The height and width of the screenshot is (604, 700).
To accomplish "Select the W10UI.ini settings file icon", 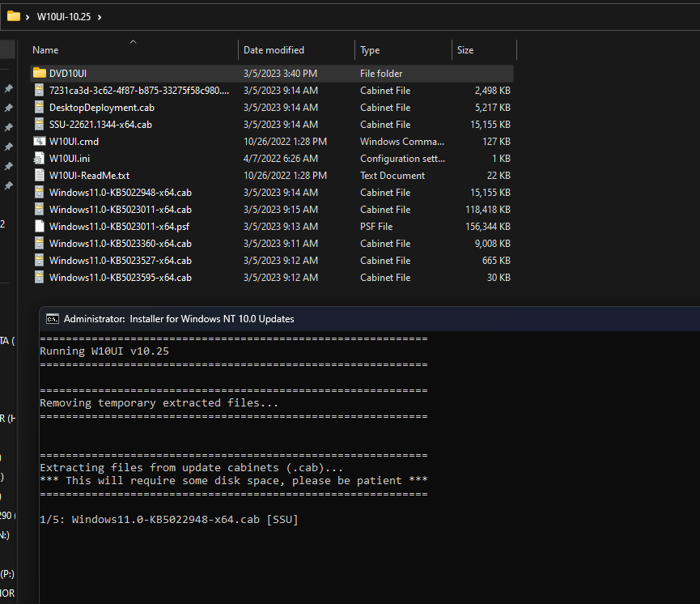I will pos(40,158).
